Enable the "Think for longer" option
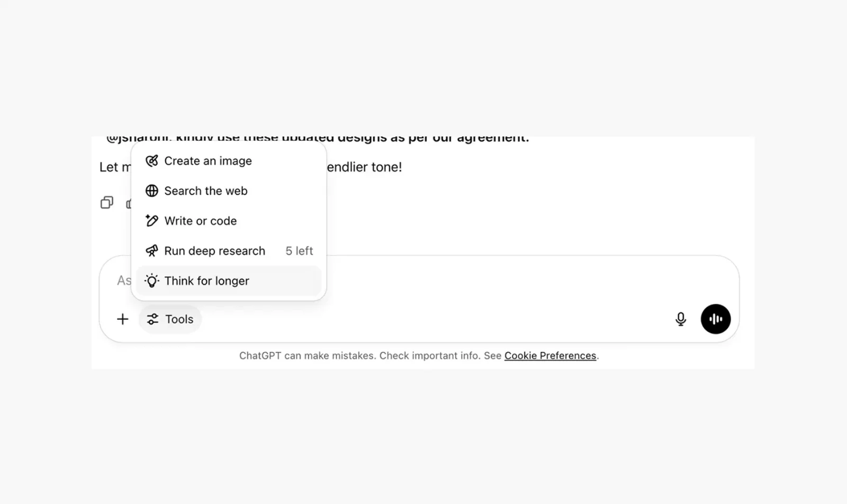Image resolution: width=847 pixels, height=504 pixels. pyautogui.click(x=207, y=281)
